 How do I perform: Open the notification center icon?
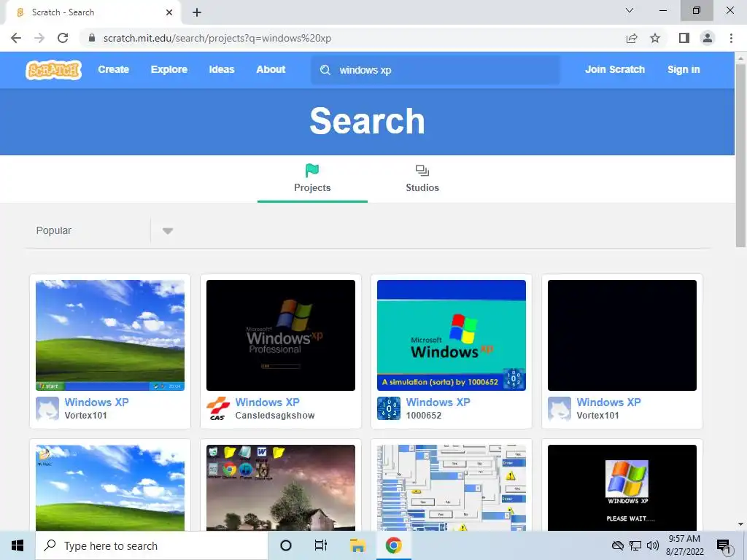pyautogui.click(x=724, y=546)
